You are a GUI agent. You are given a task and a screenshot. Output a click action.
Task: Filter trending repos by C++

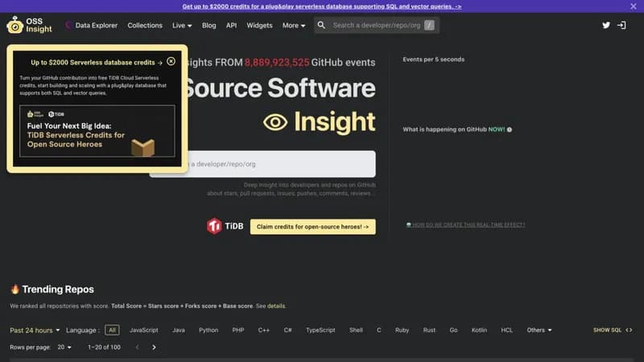[264, 330]
